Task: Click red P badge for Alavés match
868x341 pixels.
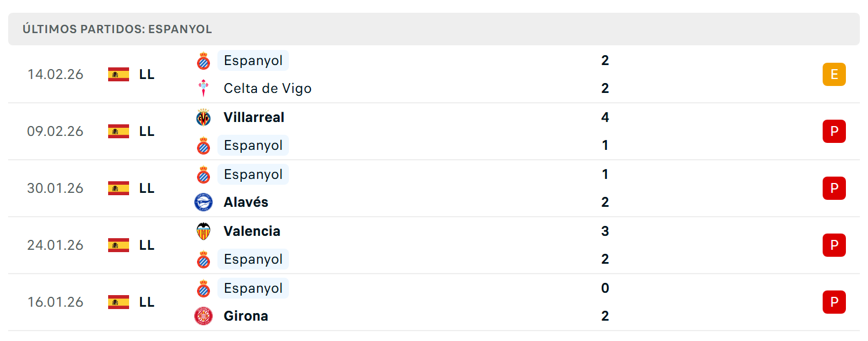Action: tap(834, 188)
